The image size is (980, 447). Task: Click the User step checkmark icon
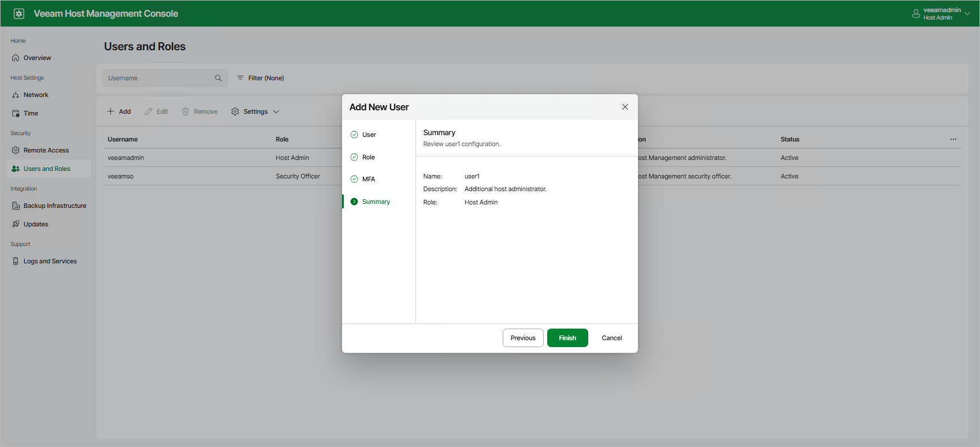pos(354,135)
